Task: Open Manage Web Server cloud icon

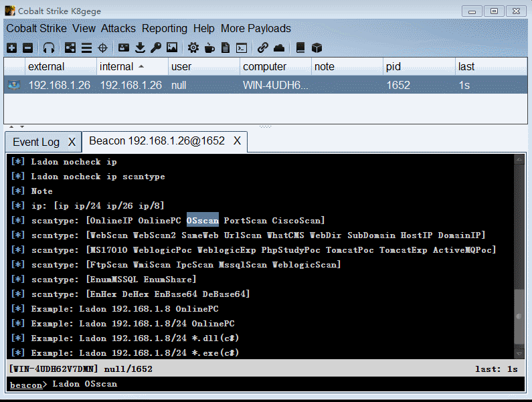Action: 279,48
